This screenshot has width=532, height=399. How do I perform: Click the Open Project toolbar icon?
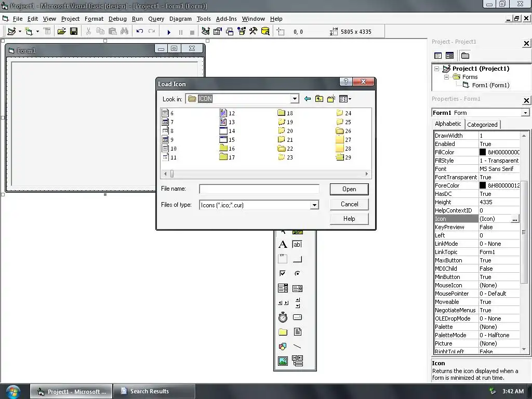[x=61, y=32]
